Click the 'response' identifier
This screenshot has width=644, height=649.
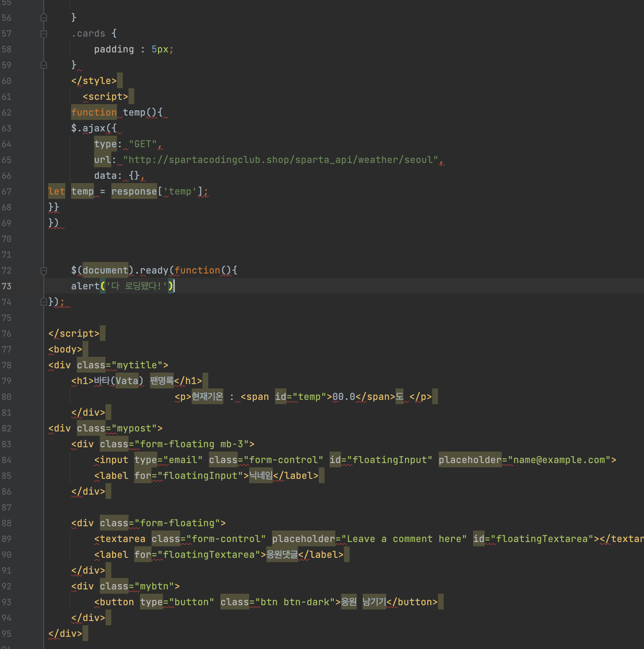coord(134,191)
